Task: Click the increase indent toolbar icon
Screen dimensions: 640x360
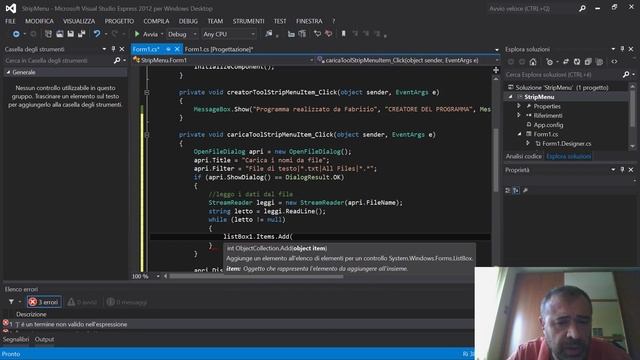Action: tap(302, 34)
